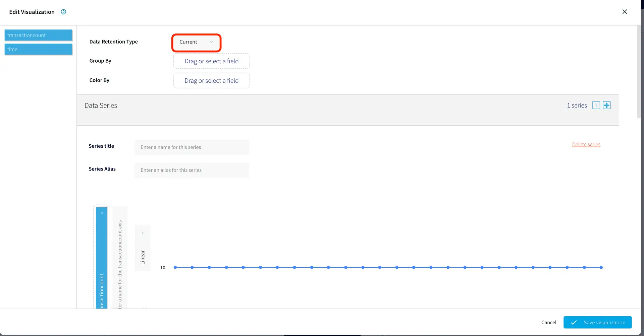
Task: Open the help icon beside Edit Visualization
Action: tap(63, 12)
